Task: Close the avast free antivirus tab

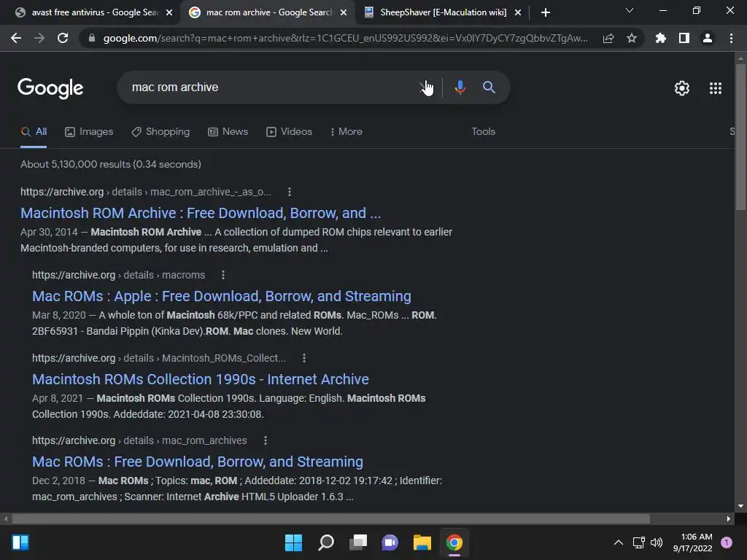Action: click(169, 12)
